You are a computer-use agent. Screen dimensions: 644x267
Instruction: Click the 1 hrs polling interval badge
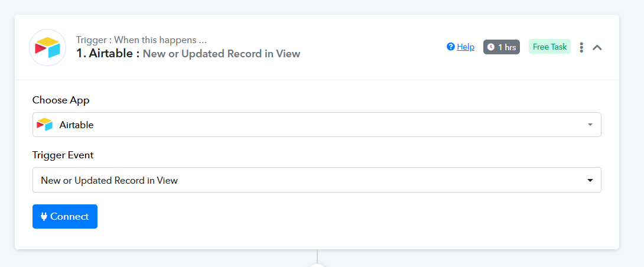click(x=502, y=47)
